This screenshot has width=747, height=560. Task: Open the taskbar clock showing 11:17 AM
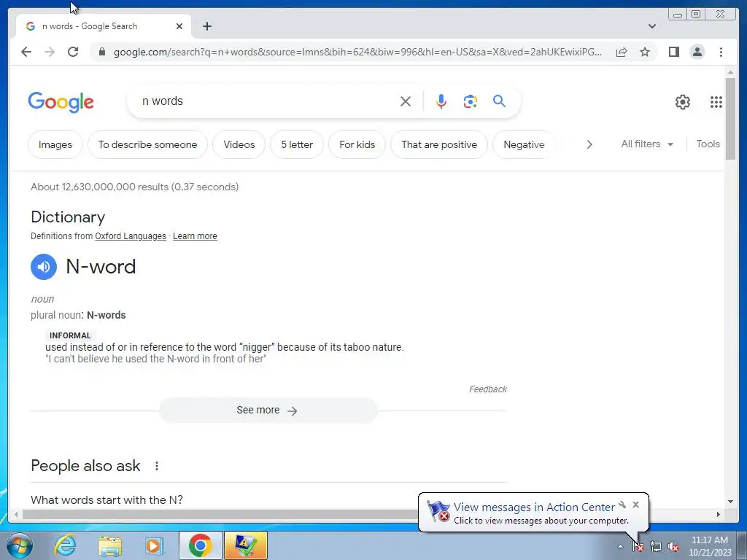point(709,545)
